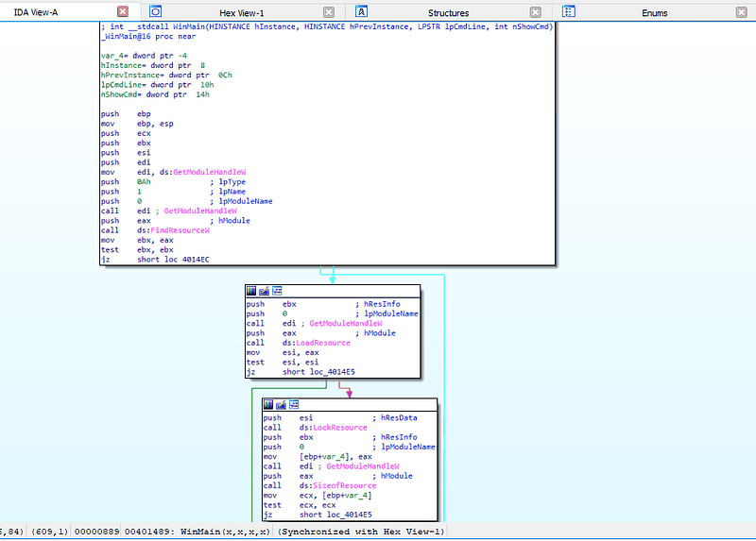The width and height of the screenshot is (756, 541).
Task: Open the Enums tab
Action: [654, 13]
